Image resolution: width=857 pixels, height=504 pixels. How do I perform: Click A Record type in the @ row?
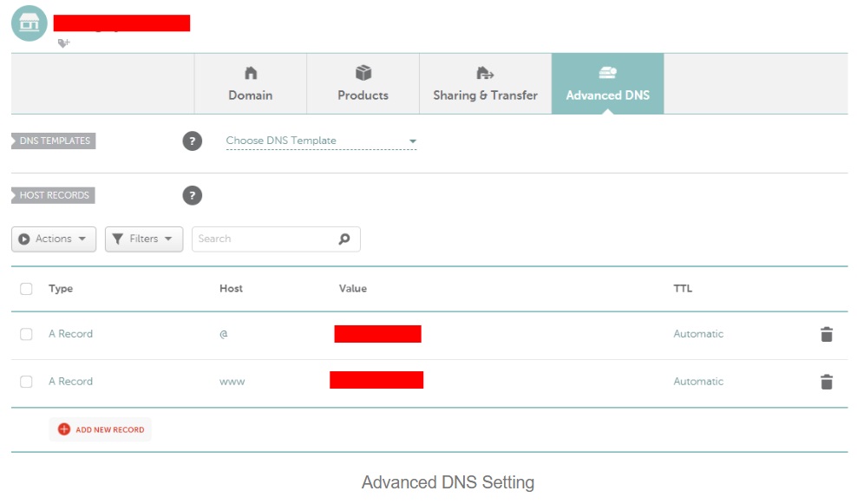[x=70, y=334]
